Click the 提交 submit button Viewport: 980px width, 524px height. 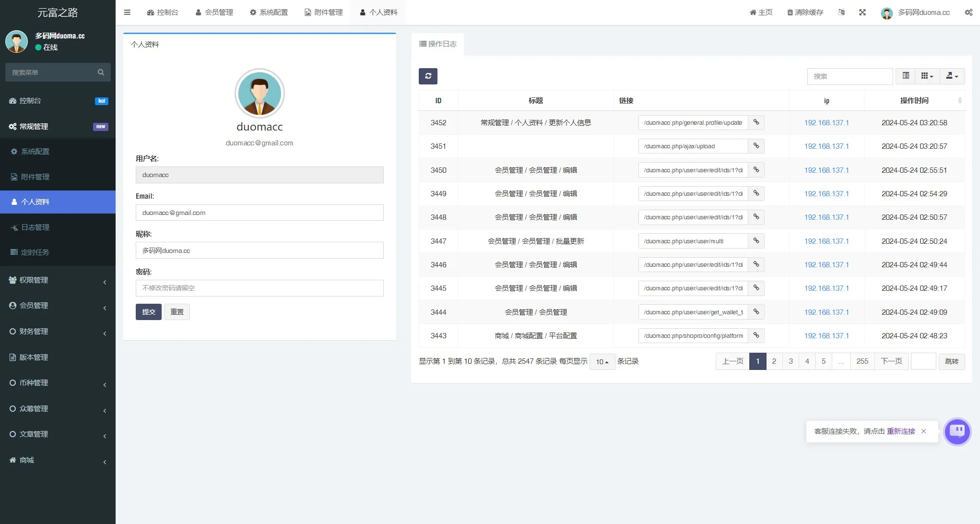point(148,312)
